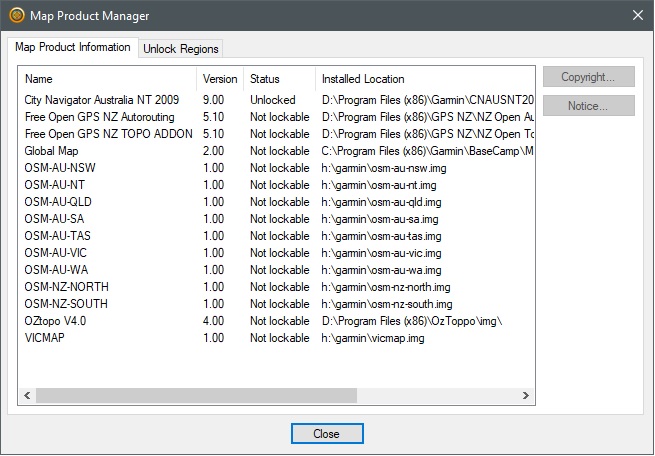Select the Map Product Information tab
Image resolution: width=655 pixels, height=456 pixels.
pos(73,47)
